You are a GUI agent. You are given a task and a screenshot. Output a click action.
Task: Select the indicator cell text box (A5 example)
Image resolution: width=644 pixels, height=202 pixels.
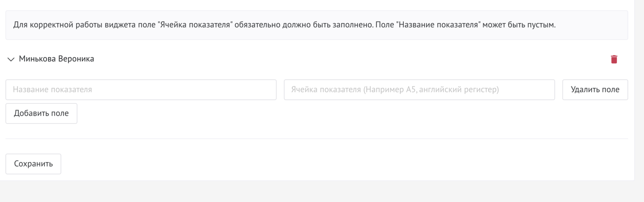[x=419, y=90]
